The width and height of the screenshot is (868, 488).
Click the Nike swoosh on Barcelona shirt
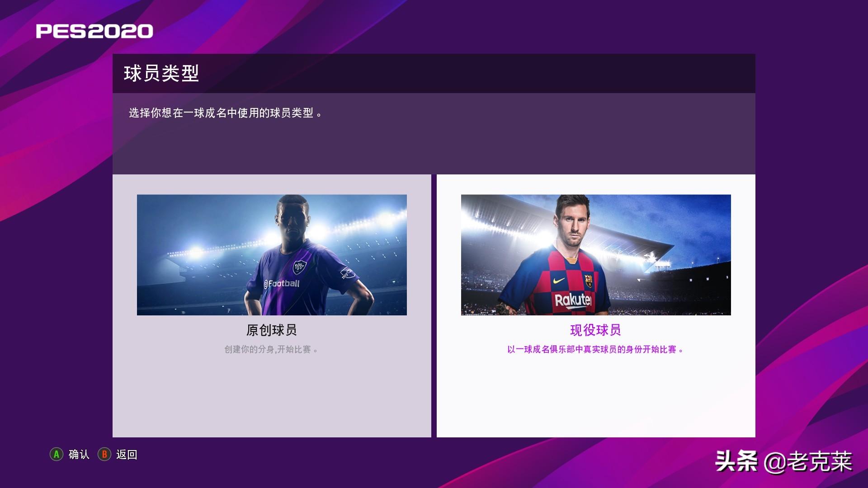coord(559,280)
